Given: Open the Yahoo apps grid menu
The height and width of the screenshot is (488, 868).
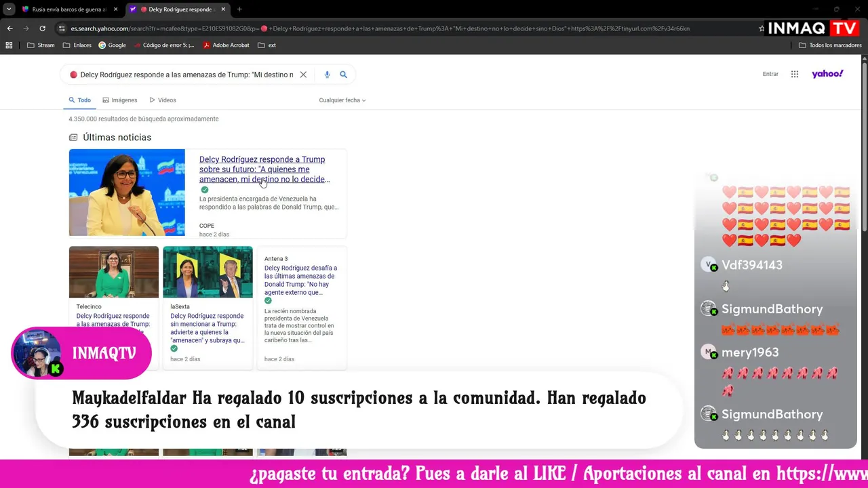Looking at the screenshot, I should [795, 74].
